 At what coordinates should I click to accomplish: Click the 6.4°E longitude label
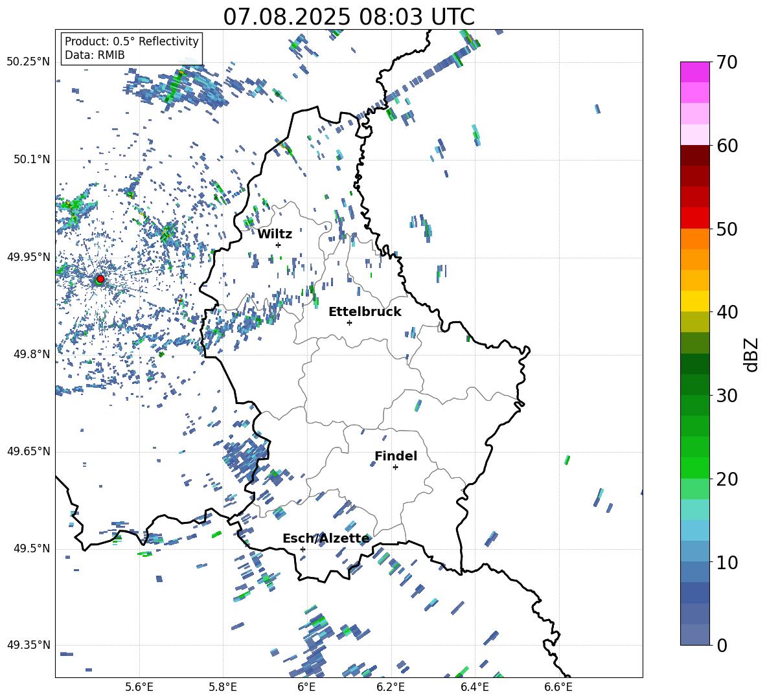point(474,687)
